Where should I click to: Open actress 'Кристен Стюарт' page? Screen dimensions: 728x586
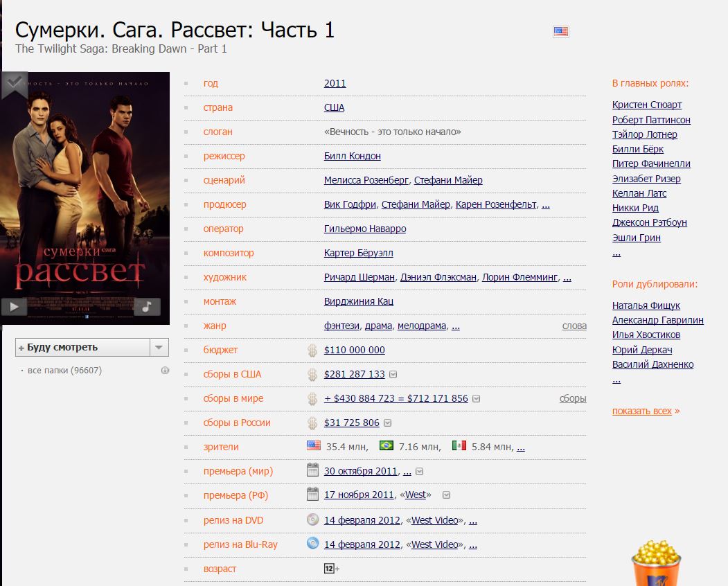click(647, 105)
